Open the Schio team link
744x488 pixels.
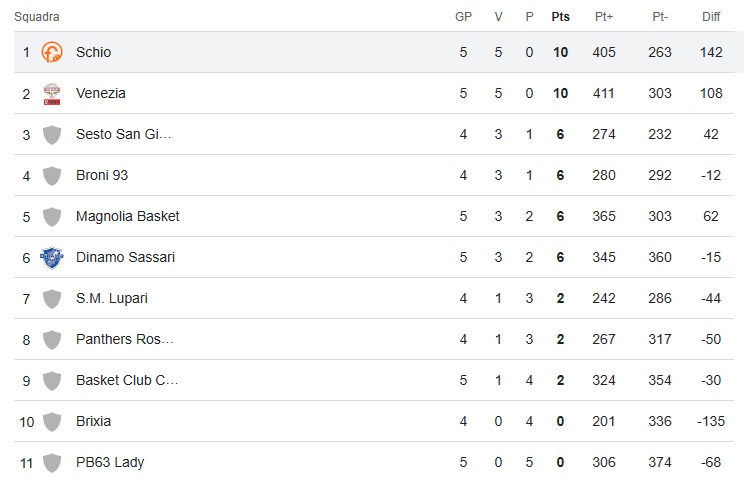coord(93,52)
